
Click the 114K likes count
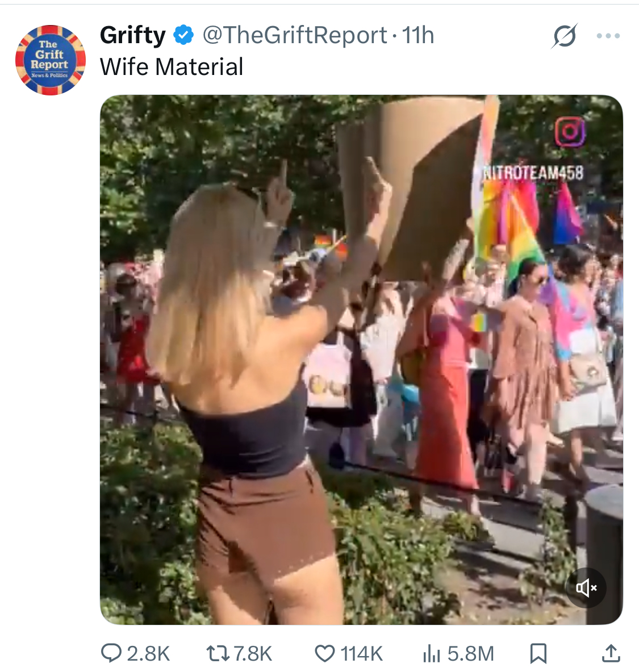pyautogui.click(x=361, y=654)
